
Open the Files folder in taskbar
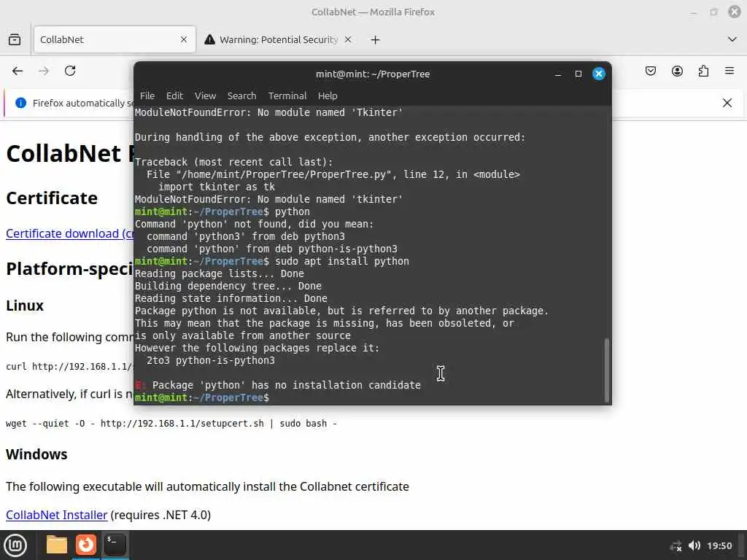[57, 545]
